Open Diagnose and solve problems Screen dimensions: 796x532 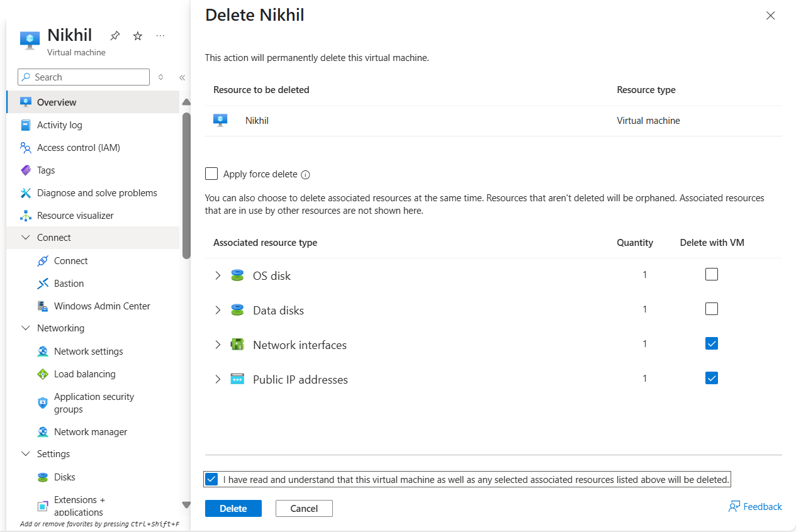click(93, 193)
